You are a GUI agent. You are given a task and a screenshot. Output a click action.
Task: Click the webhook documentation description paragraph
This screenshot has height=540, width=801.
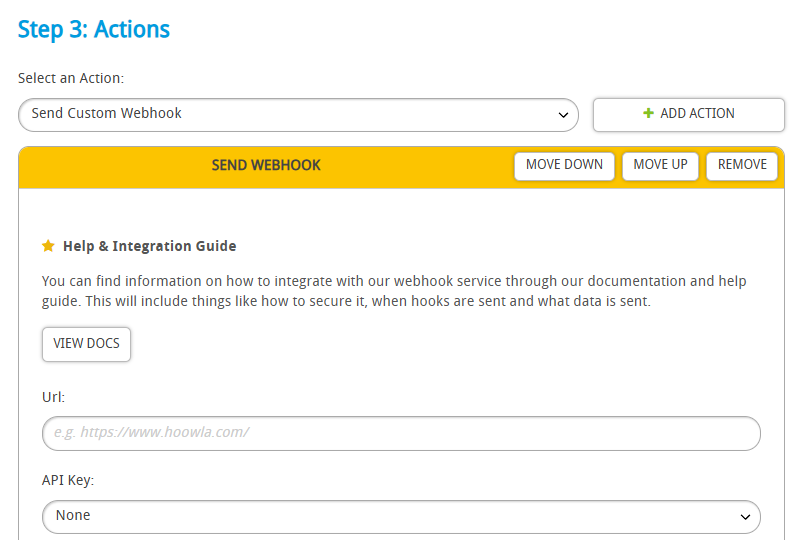click(394, 291)
